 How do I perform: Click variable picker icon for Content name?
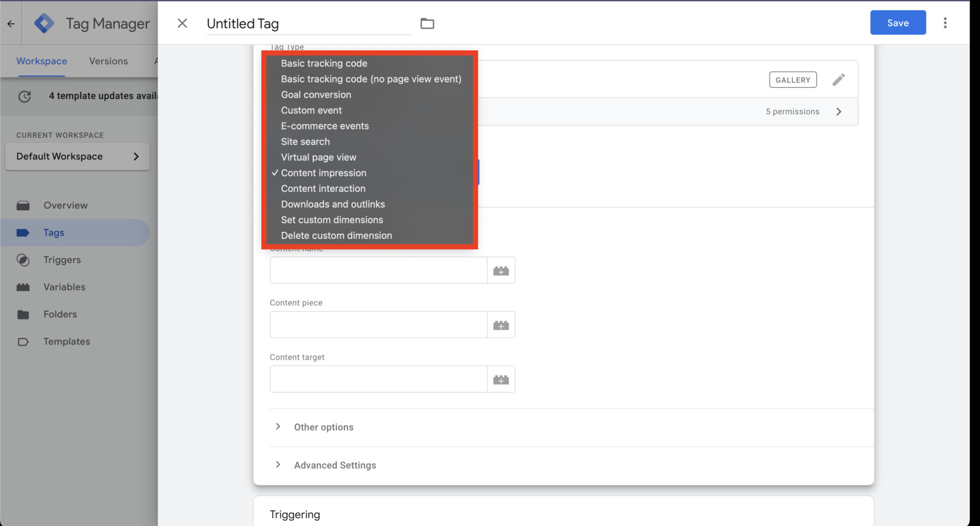click(x=501, y=271)
